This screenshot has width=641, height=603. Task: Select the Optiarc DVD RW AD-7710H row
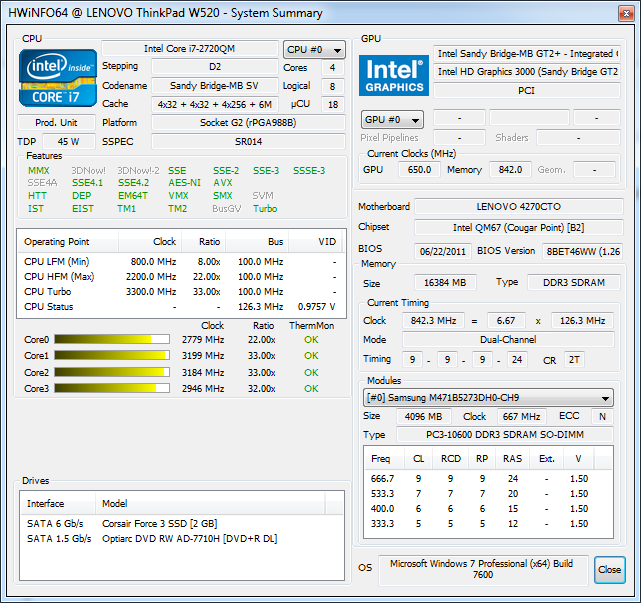coord(182,539)
